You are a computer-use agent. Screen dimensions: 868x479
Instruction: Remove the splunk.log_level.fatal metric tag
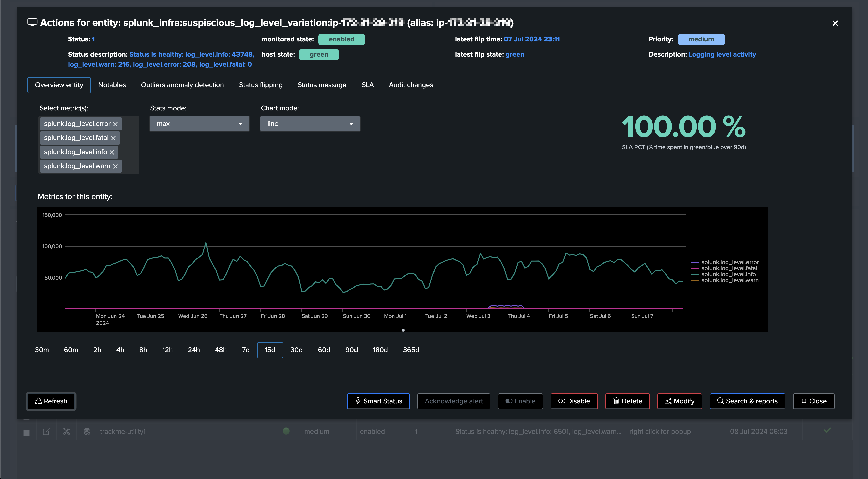click(x=113, y=138)
